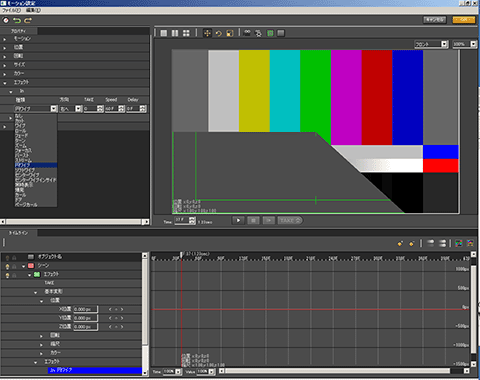Click the camera settings icon with gear

coord(258,33)
